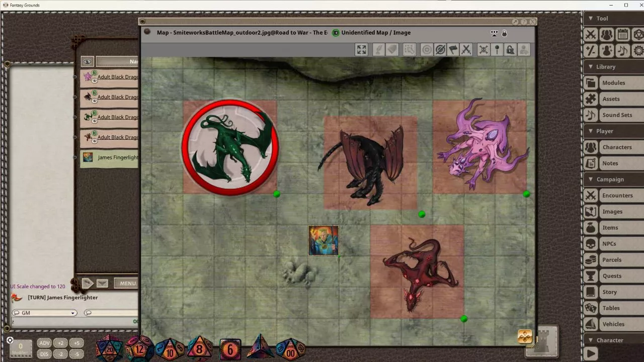Click the chat input field beside GM dropdown
644x362 pixels.
(x=111, y=313)
